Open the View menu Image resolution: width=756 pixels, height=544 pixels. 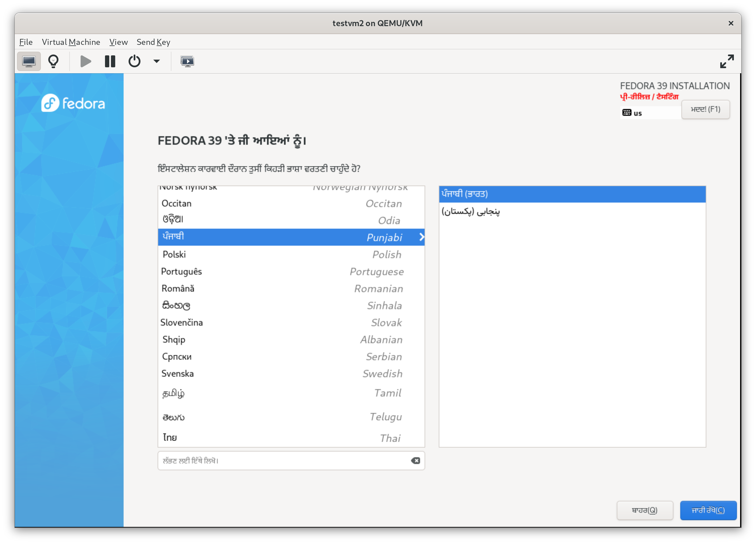pos(119,42)
